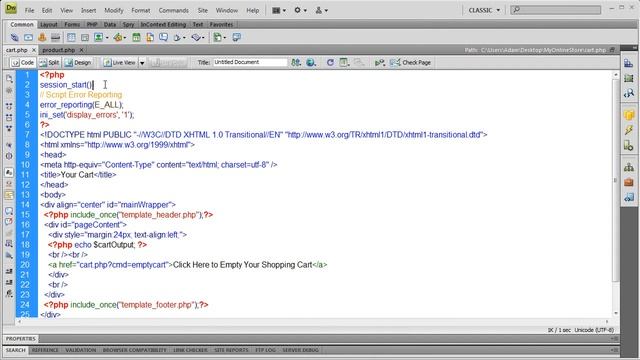
Task: Insert a Table from the Common bar
Action: [71, 38]
